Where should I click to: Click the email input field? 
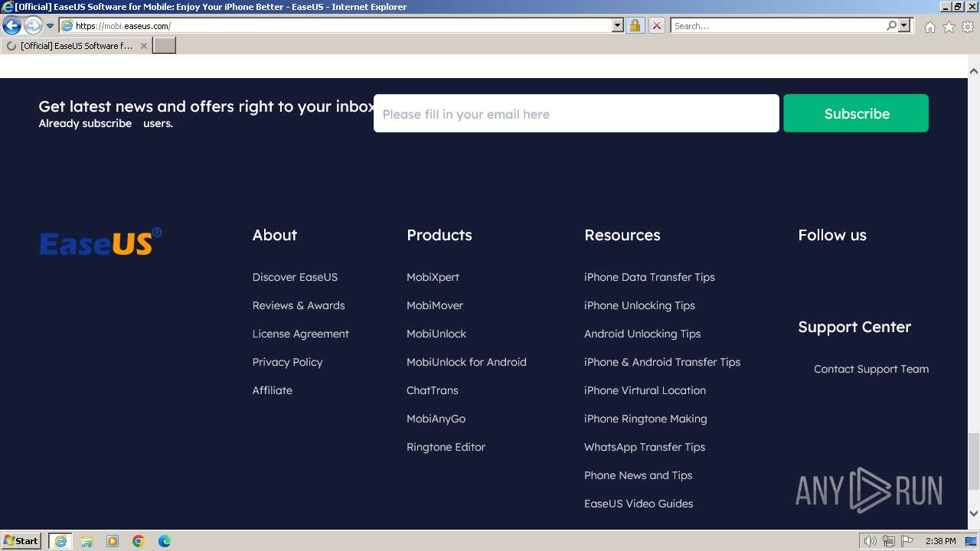point(577,113)
